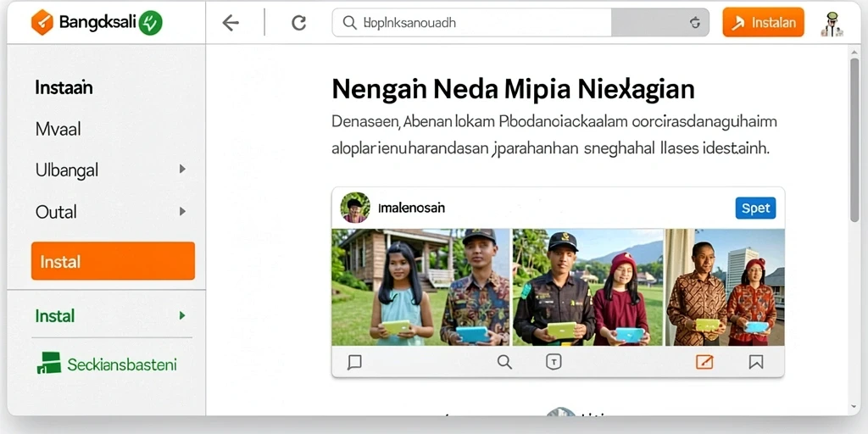Click the vertical scrollbar thumb
Viewport: 868px width, 434px height.
coord(854,138)
